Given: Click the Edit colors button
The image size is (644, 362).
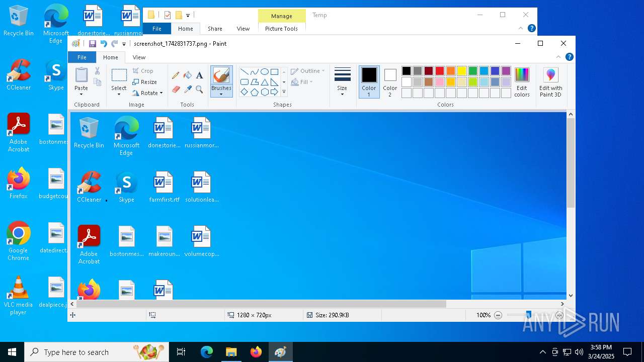Looking at the screenshot, I should click(522, 82).
